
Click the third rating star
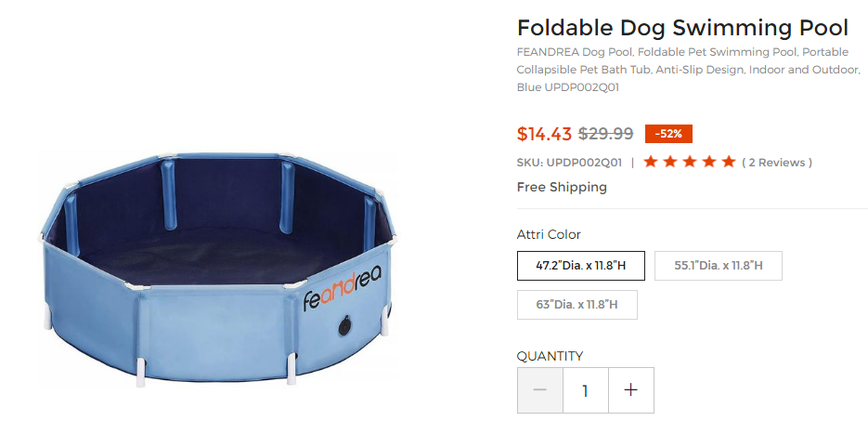690,163
